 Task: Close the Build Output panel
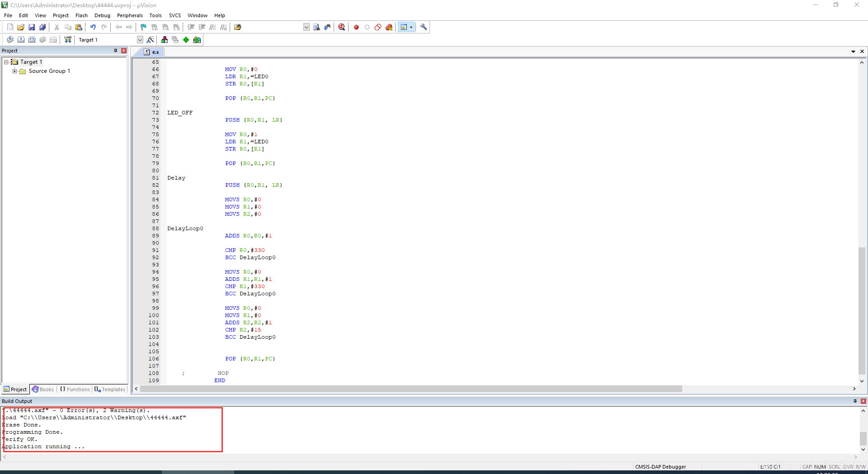(863, 401)
